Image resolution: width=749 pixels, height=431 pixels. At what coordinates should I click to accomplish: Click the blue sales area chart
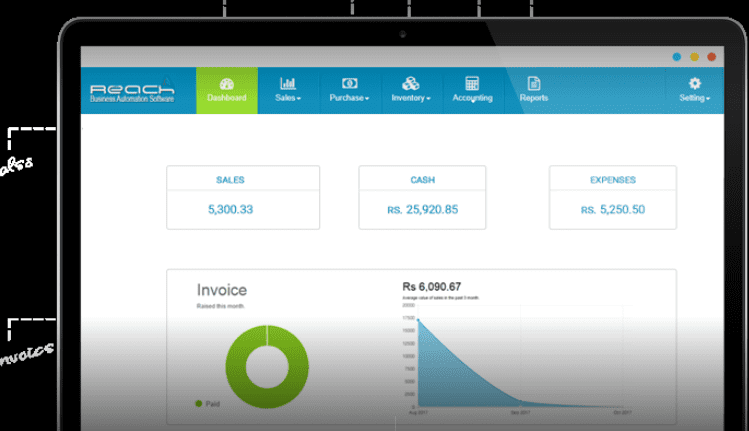coord(449,382)
